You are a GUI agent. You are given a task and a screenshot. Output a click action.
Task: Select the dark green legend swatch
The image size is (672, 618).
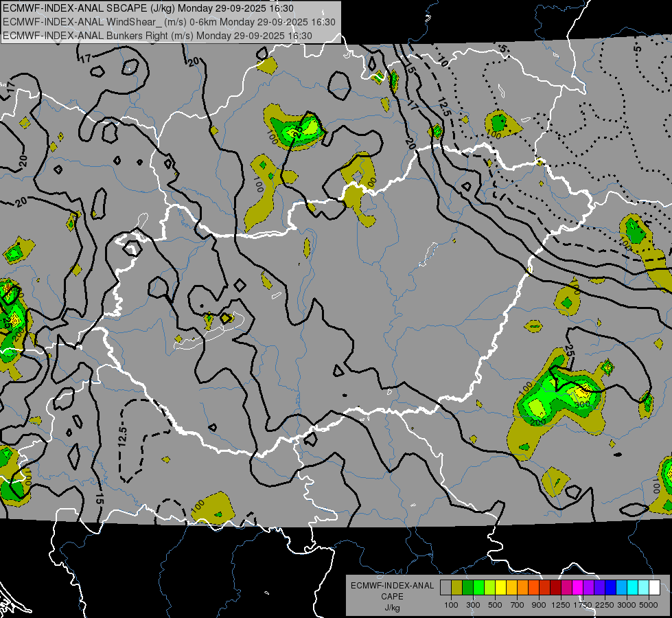tap(467, 588)
